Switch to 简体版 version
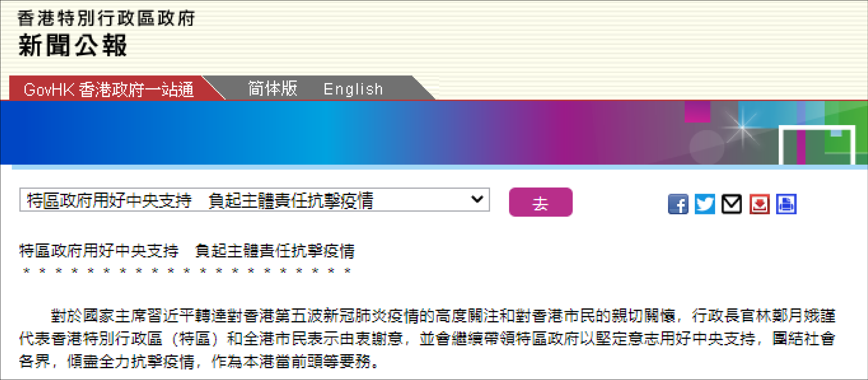 click(x=273, y=89)
